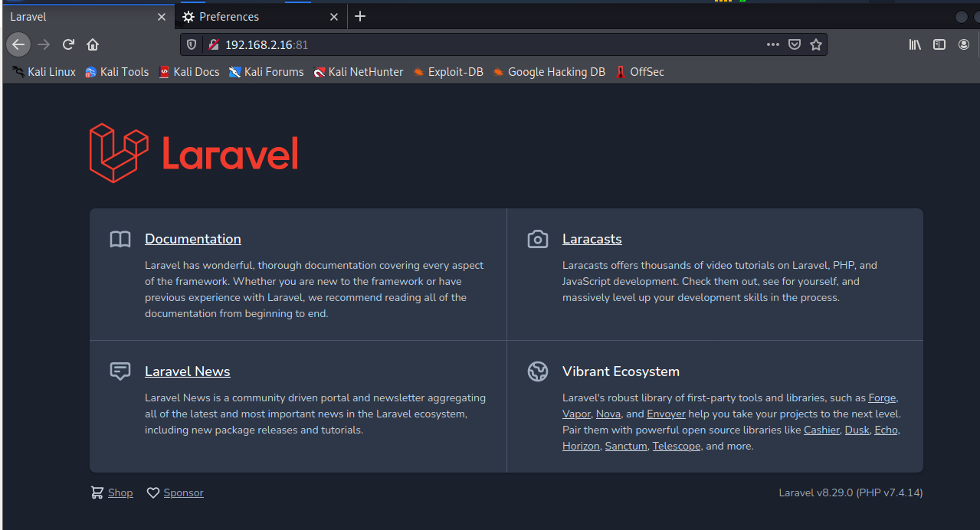Click the Vibrant Ecosystem globe icon
Viewport: 980px width, 530px height.
(x=538, y=371)
